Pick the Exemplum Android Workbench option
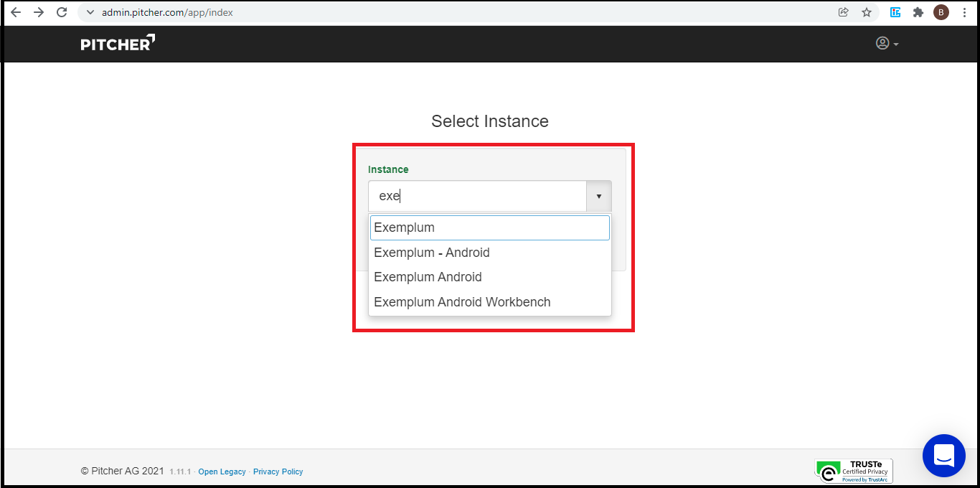This screenshot has height=488, width=980. coord(462,302)
